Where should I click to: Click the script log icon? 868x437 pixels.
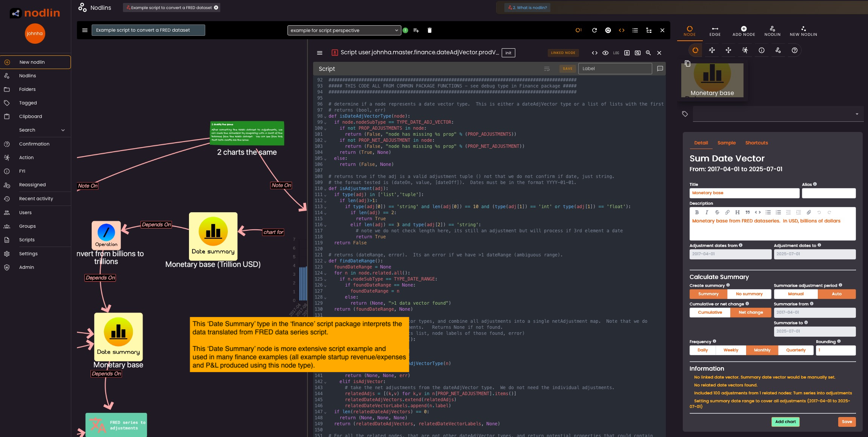tap(616, 53)
